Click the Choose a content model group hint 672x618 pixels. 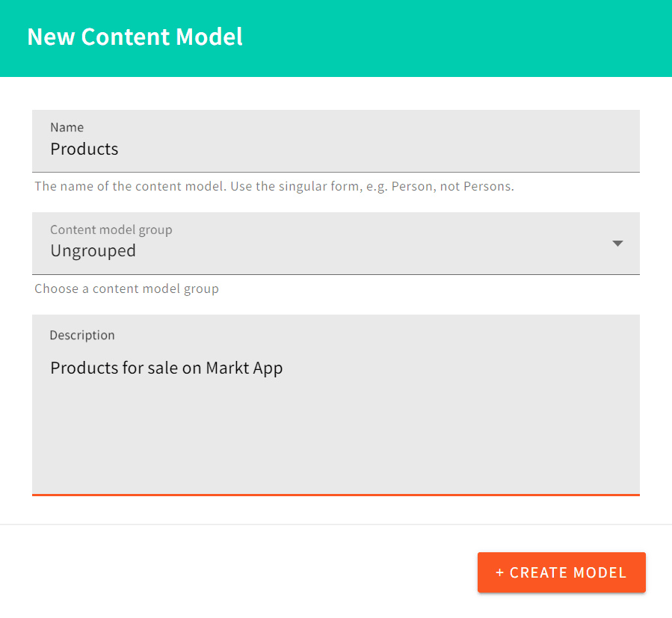click(x=126, y=288)
